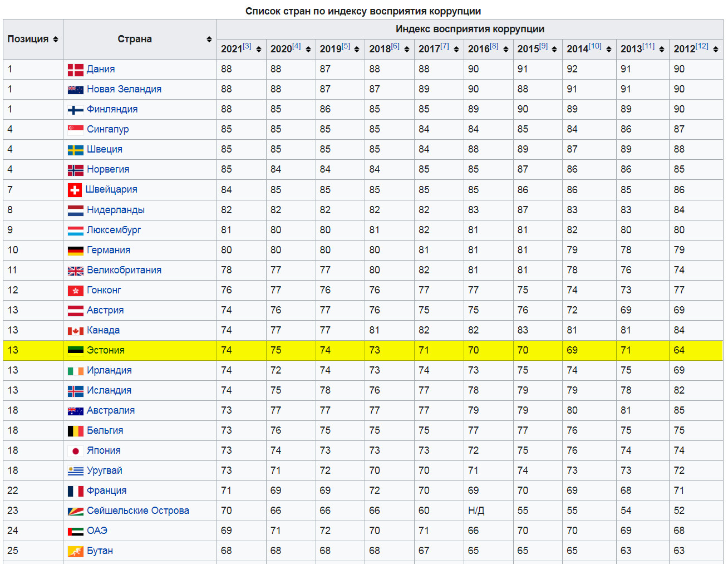Sort by the 2020 column arrows

(x=308, y=49)
